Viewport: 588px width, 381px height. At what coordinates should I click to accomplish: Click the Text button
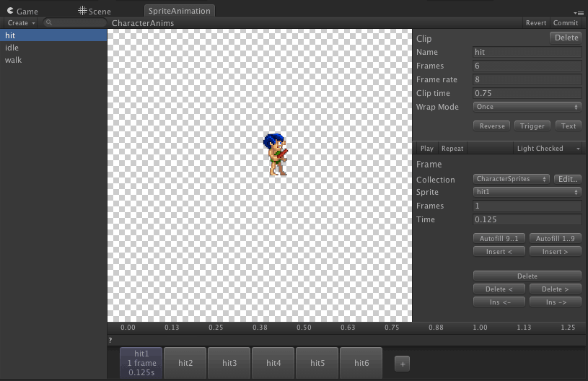569,126
